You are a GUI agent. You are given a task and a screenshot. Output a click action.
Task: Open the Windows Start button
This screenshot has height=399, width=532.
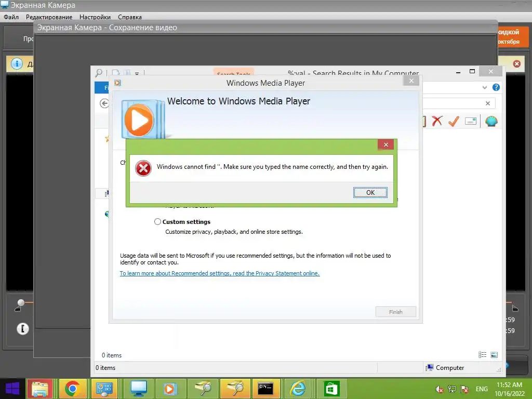tap(12, 389)
